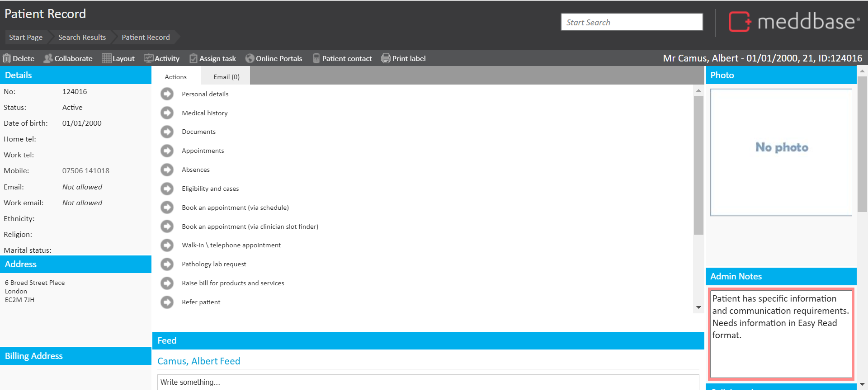Select the Actions tab
Image resolution: width=868 pixels, height=392 pixels.
click(176, 76)
